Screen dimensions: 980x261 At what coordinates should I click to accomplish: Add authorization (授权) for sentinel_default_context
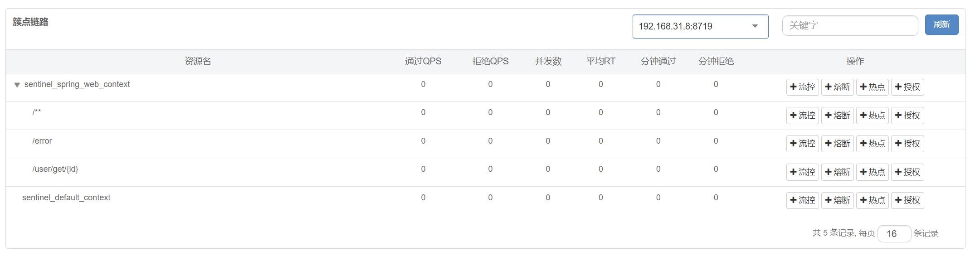click(x=907, y=200)
